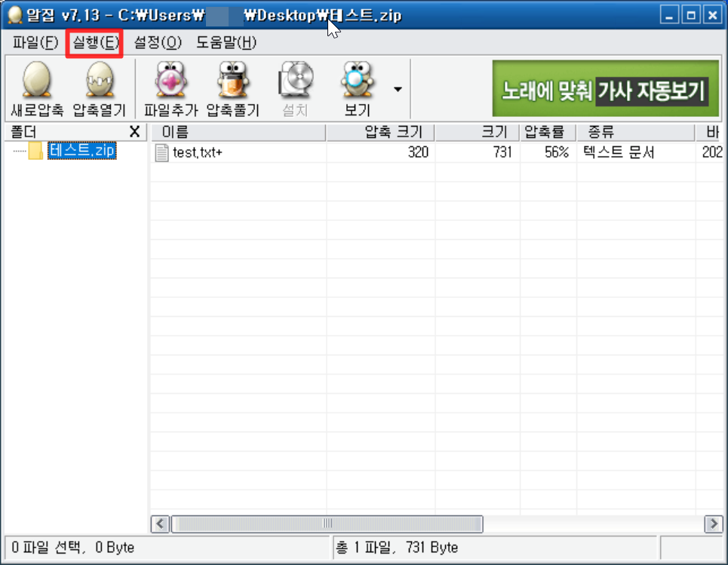
Task: Sort by the 크기 column header
Action: click(x=478, y=132)
